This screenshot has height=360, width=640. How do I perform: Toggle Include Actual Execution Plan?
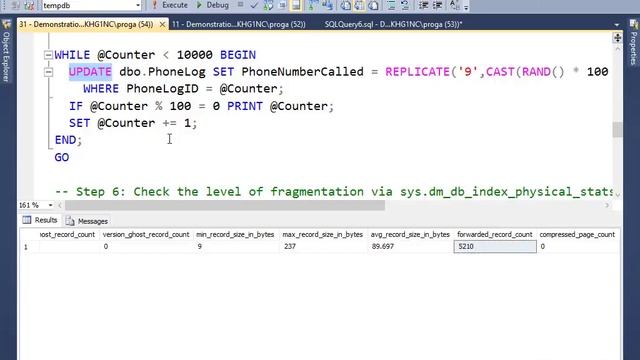313,5
